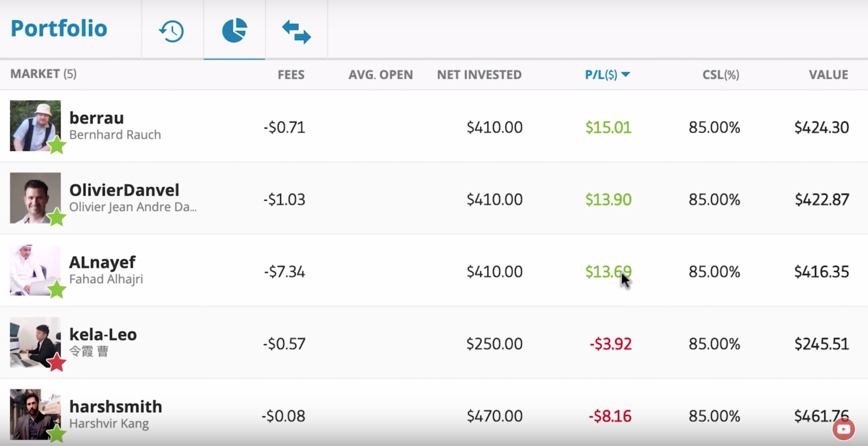Click the green star on berrau's avatar
The height and width of the screenshot is (446, 868).
click(56, 145)
